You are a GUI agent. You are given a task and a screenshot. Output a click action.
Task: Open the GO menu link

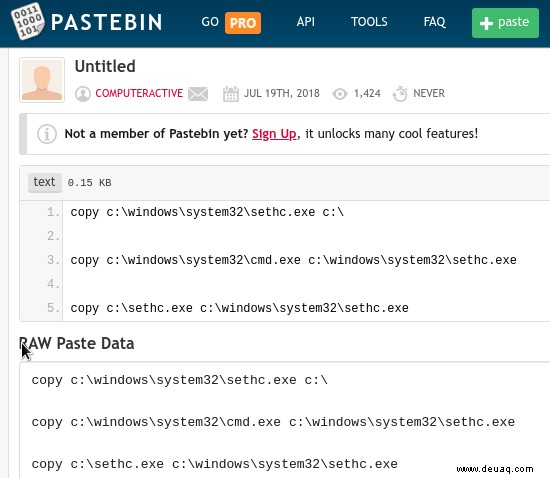point(210,22)
